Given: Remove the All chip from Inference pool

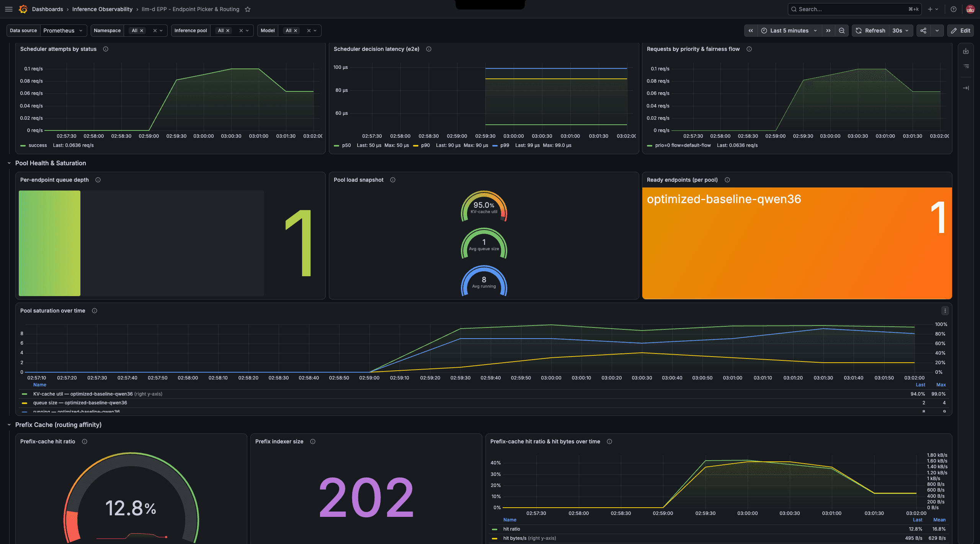Looking at the screenshot, I should click(x=228, y=31).
